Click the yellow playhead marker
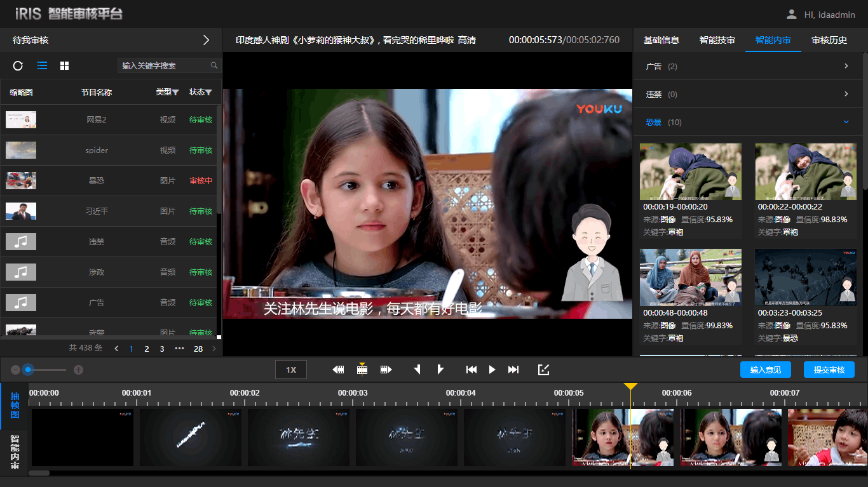This screenshot has height=487, width=868. point(630,387)
